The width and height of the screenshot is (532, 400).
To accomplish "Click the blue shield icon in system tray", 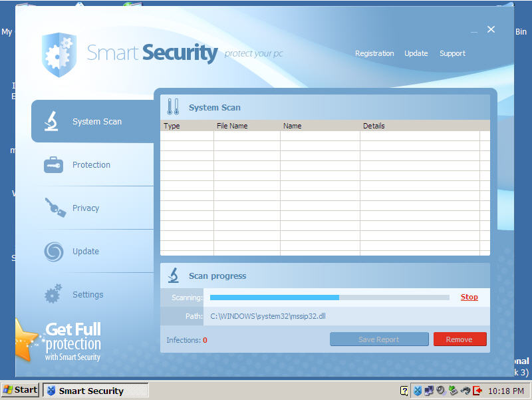I will 418,391.
